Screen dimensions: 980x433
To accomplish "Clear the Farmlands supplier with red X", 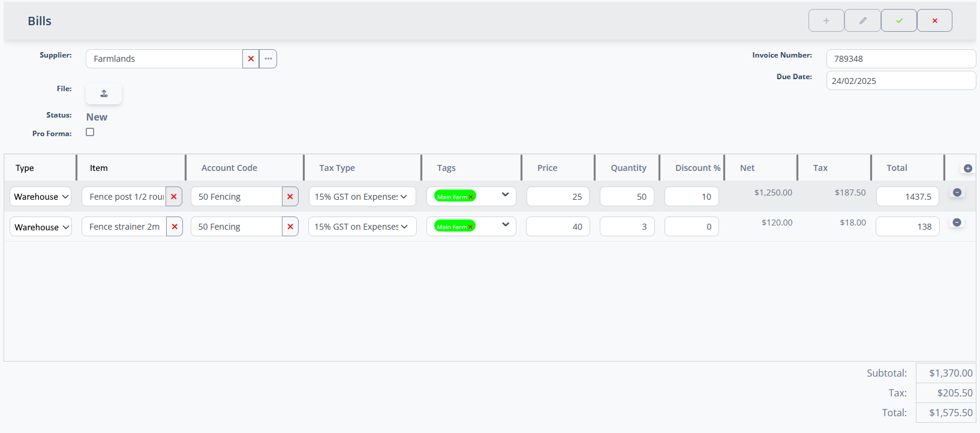I will point(251,59).
